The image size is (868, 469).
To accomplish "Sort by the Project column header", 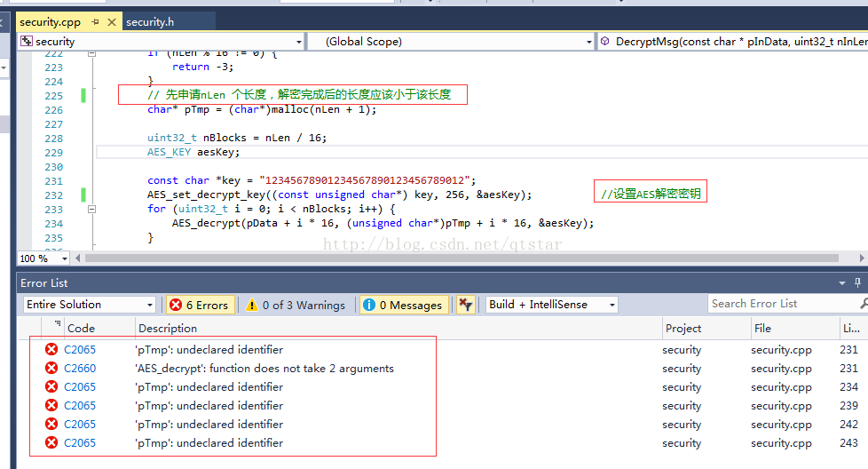I will (x=683, y=329).
